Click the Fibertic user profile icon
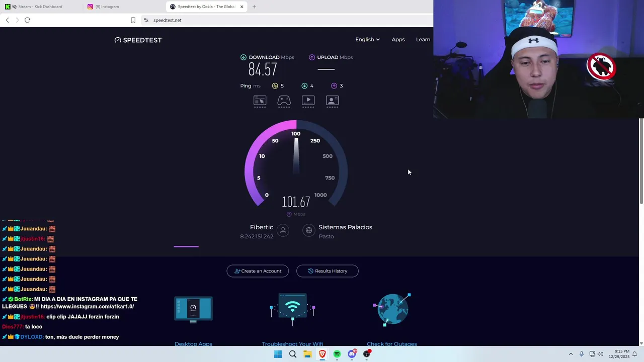644x362 pixels. pos(283,230)
